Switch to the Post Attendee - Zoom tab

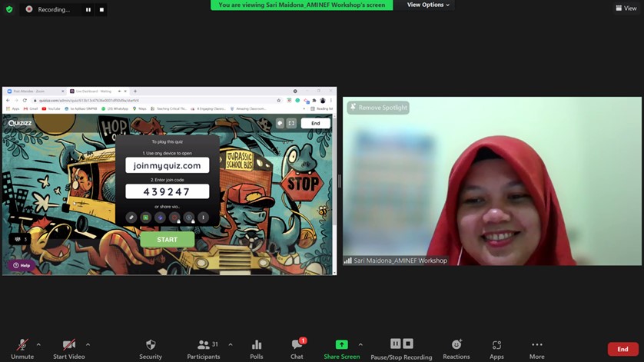(x=35, y=91)
